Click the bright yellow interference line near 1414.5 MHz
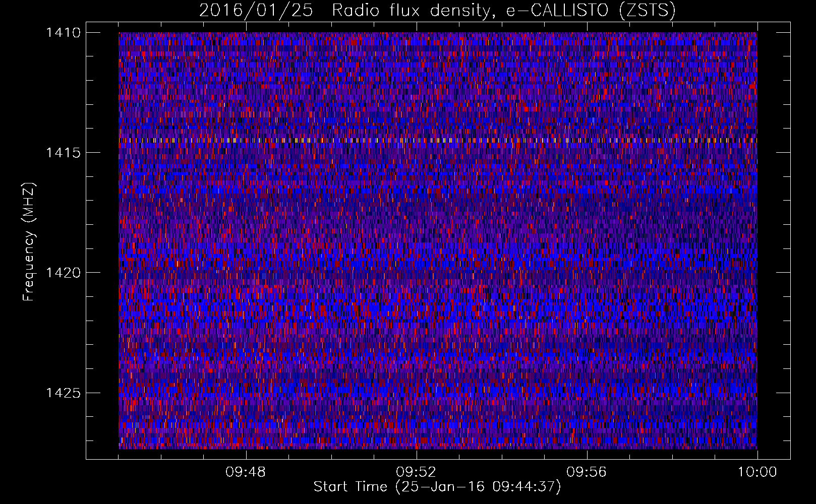Viewport: 816px width, 504px height. click(x=438, y=140)
